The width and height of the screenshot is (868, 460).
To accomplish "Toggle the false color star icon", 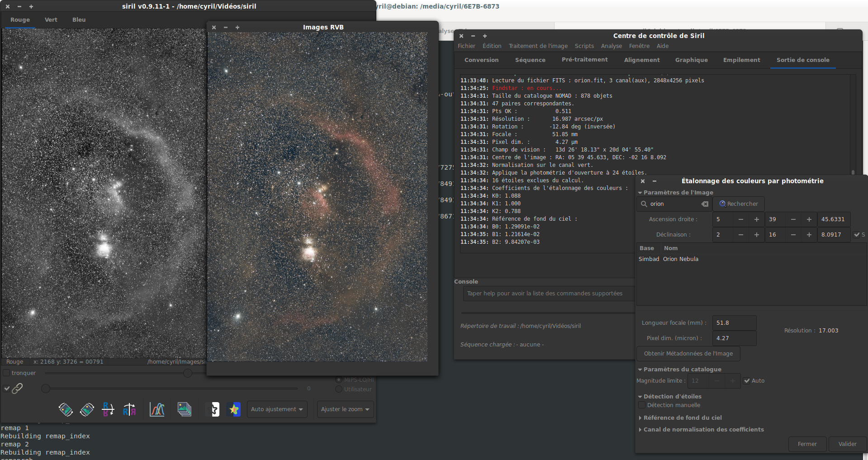I will (x=234, y=409).
